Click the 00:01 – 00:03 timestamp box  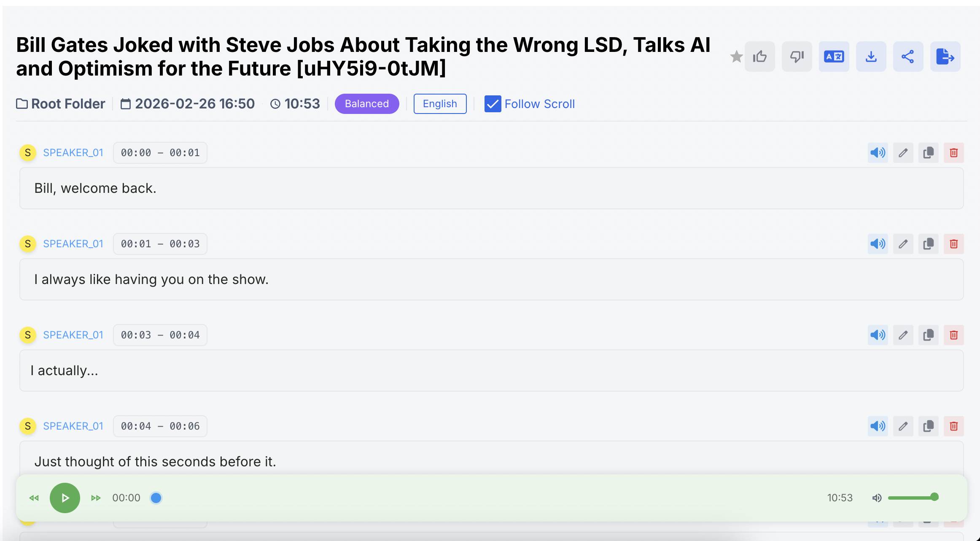[x=160, y=244]
